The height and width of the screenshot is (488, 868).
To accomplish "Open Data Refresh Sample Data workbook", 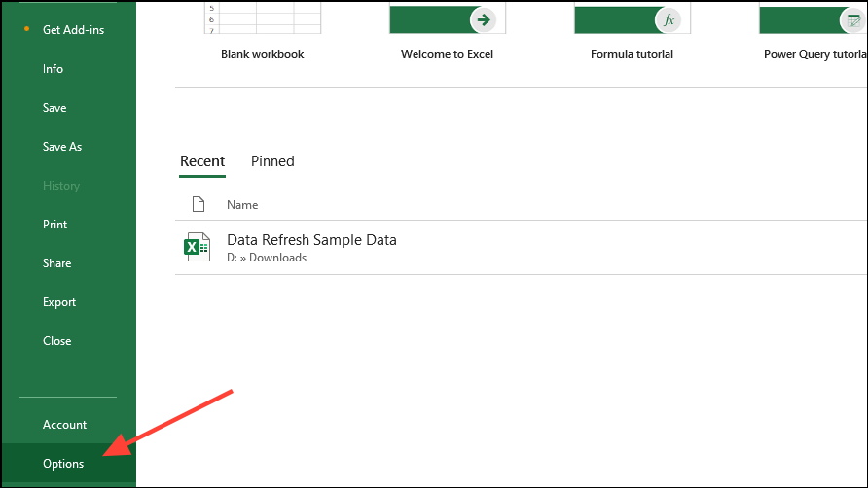I will [x=311, y=240].
